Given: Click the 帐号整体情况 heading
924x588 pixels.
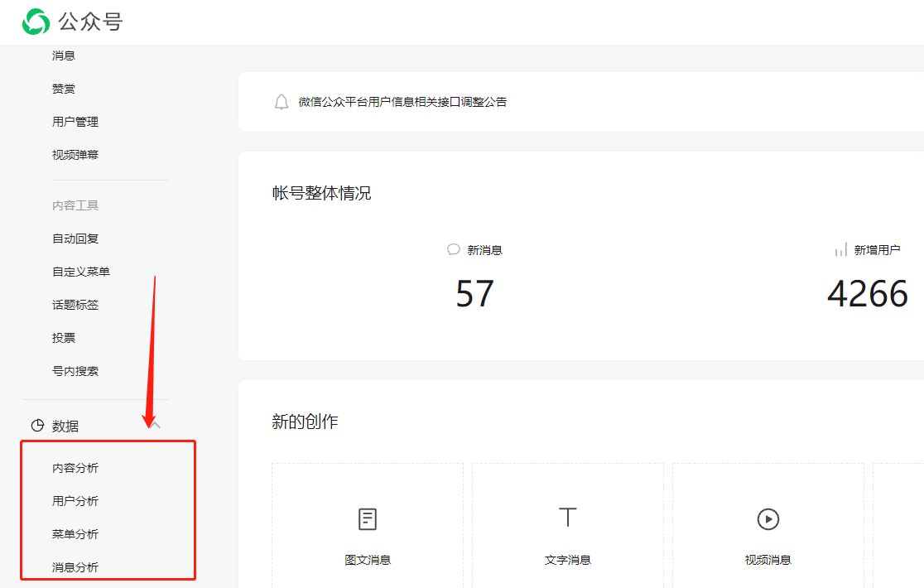Looking at the screenshot, I should tap(322, 193).
